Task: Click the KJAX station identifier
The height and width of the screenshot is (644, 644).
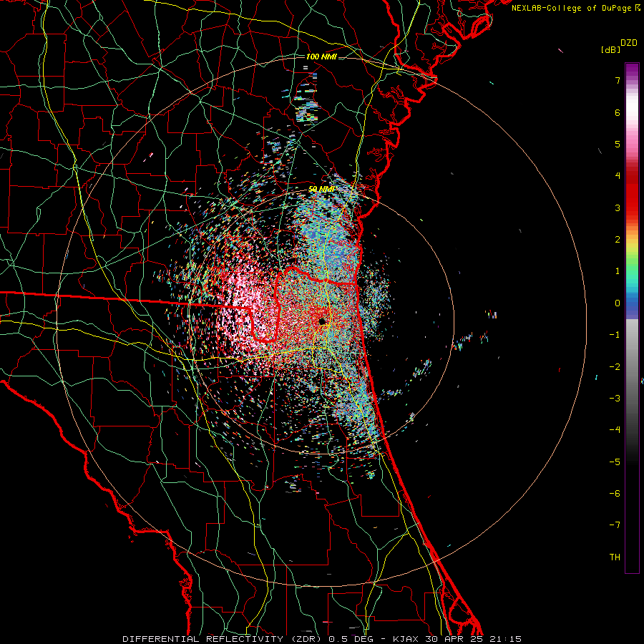Action: click(406, 639)
